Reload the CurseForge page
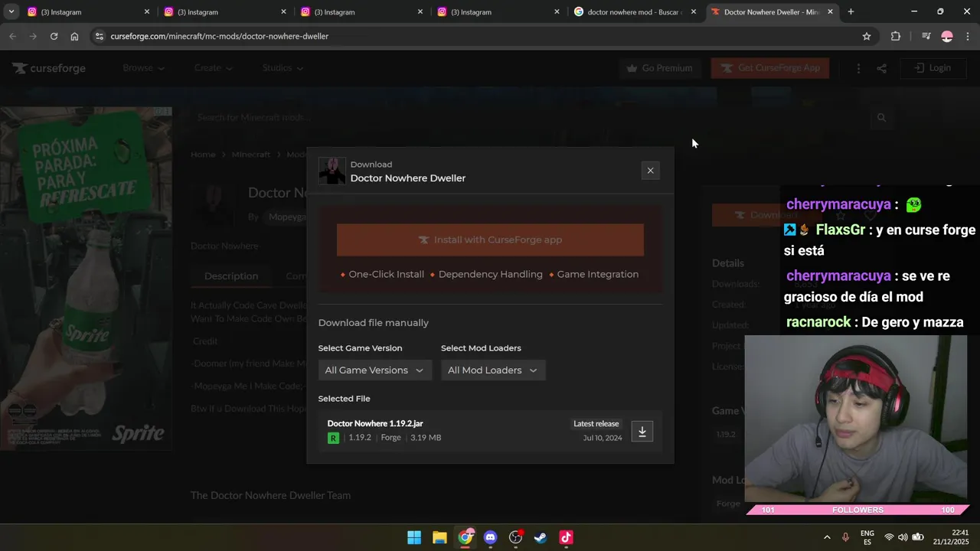Screen dimensions: 980x551 (x=54, y=36)
